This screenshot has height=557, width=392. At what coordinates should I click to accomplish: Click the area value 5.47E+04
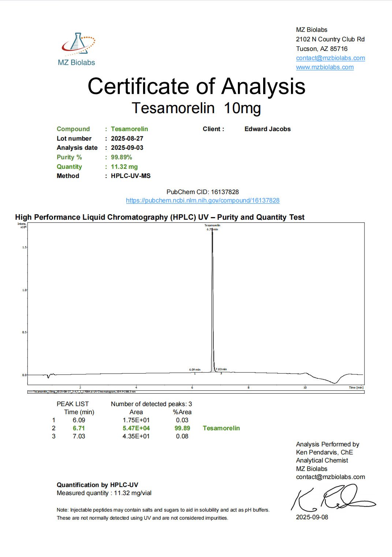pyautogui.click(x=136, y=428)
